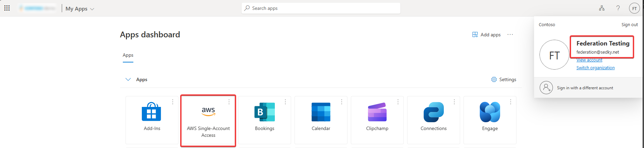Open Add-Ins tile options menu
Viewport: 644px width, 148px height.
[x=173, y=102]
